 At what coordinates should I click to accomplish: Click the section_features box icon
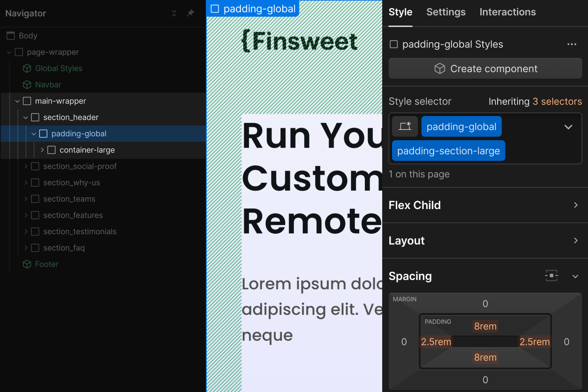pos(35,215)
